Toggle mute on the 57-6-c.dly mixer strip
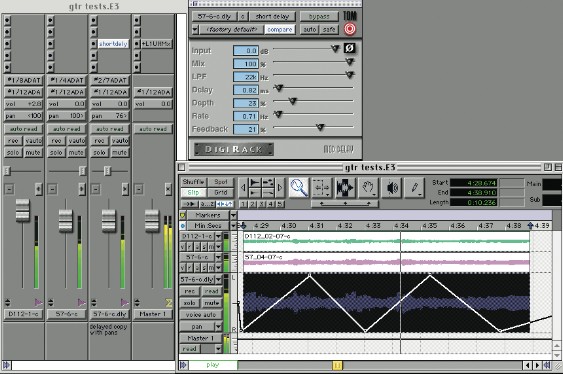The width and height of the screenshot is (563, 374). tap(119, 153)
